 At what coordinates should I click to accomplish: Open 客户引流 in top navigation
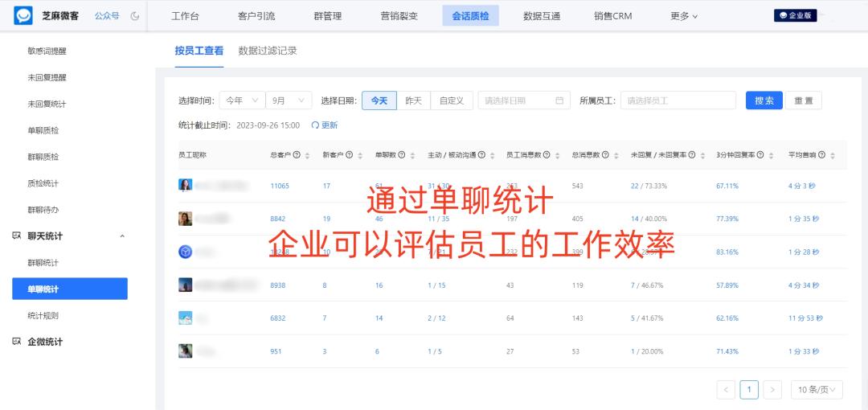pos(256,16)
